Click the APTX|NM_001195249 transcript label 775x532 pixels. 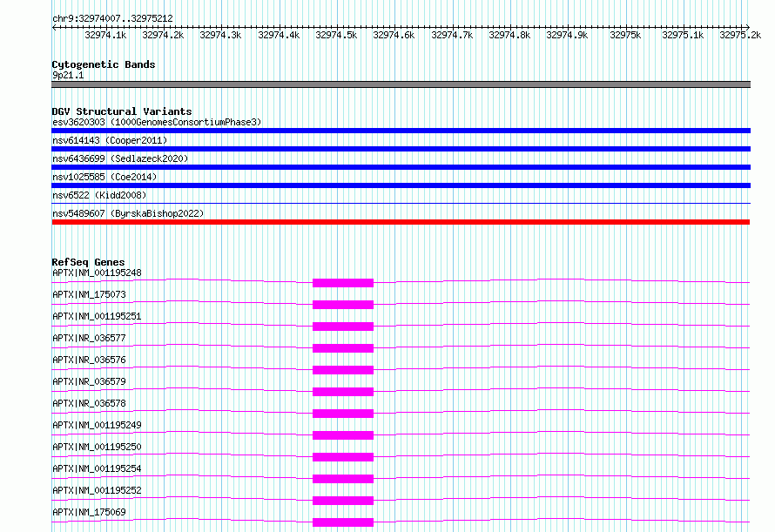click(97, 425)
